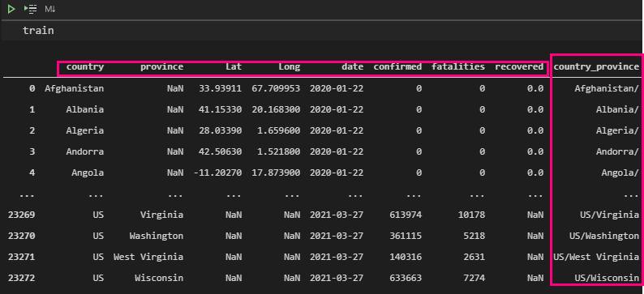
Task: Click latitude value 28.03390
Action: [x=220, y=130]
